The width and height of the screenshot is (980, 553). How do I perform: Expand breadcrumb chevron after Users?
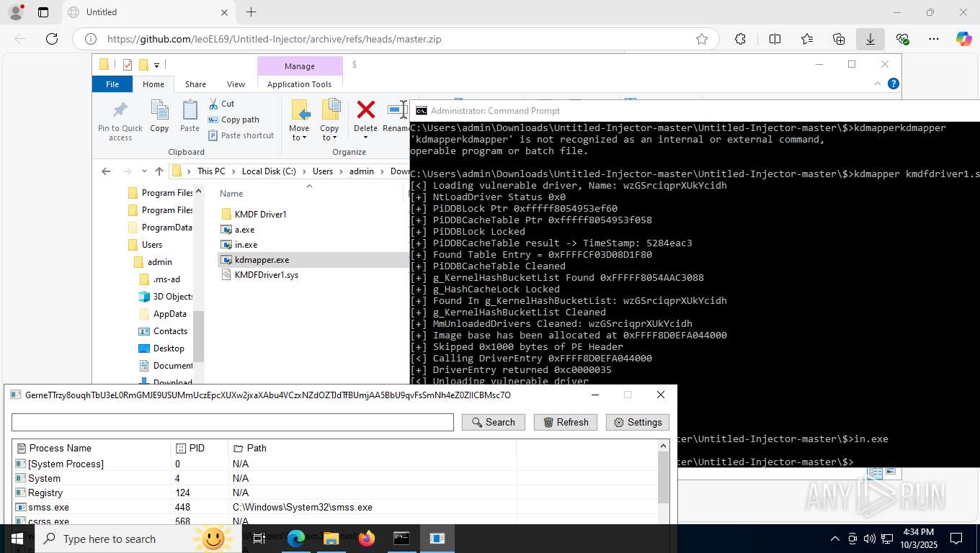coord(341,171)
